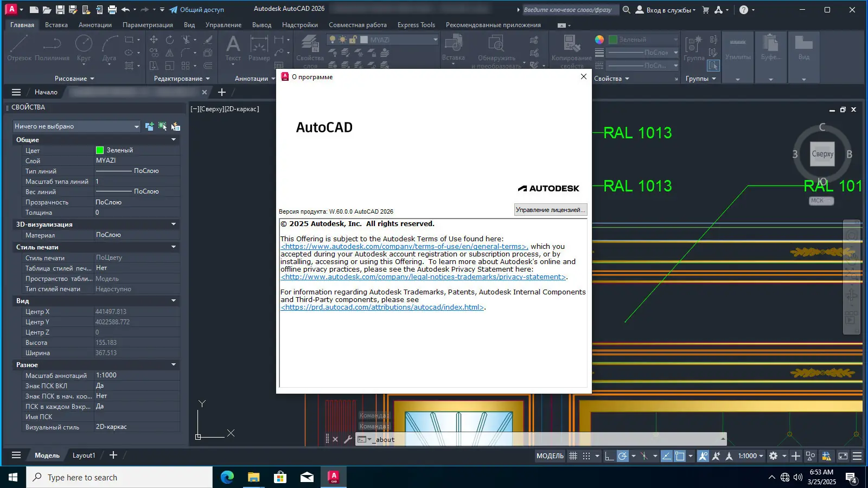
Task: Toggle the drawing grid display in status bar
Action: pos(573,456)
